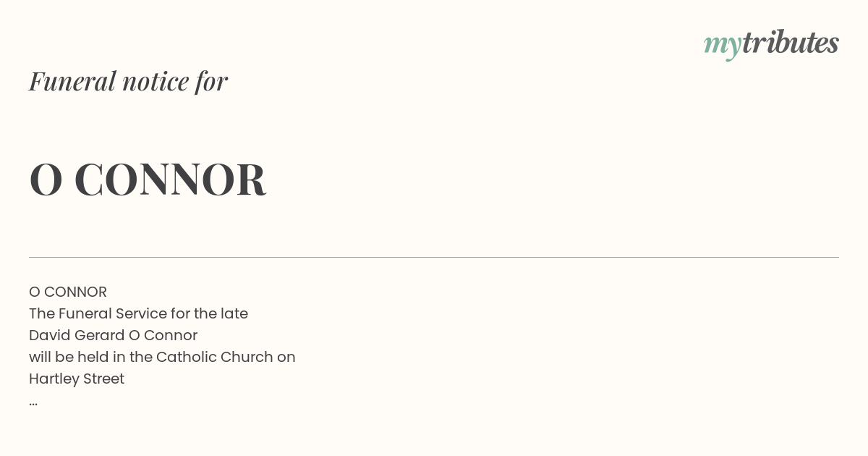The image size is (868, 456).
Task: Click the "Funeral notice for" heading
Action: pyautogui.click(x=128, y=82)
